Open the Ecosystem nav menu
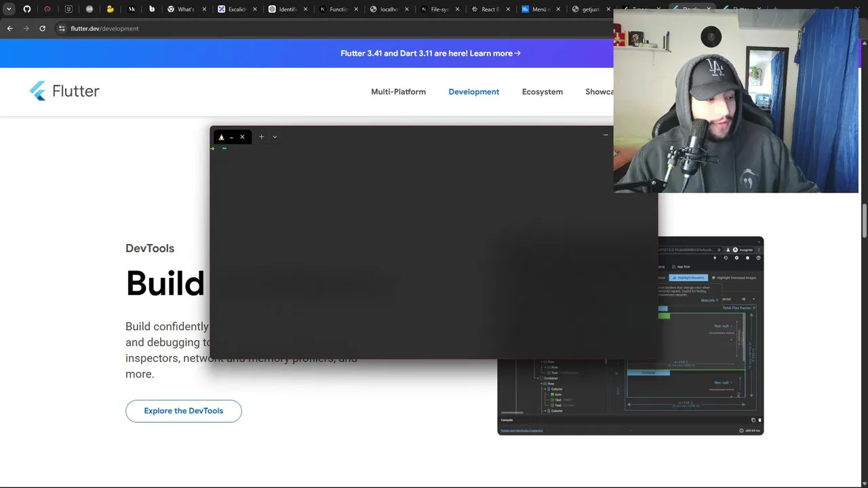The height and width of the screenshot is (488, 868). pyautogui.click(x=542, y=91)
